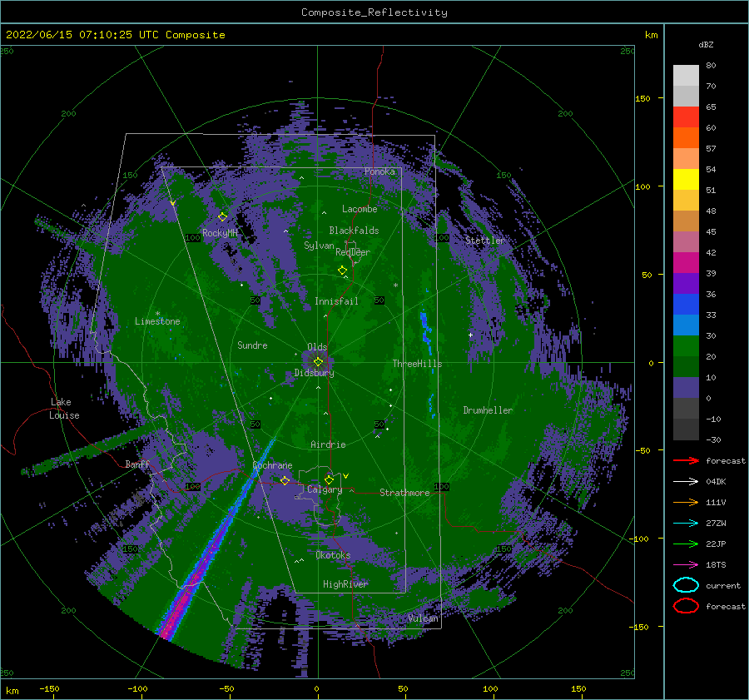
Task: Click the RockyMH label
Action: [x=220, y=233]
